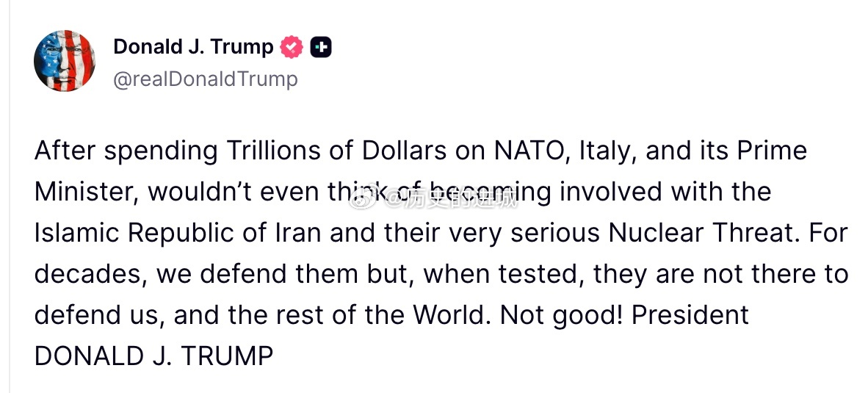Image resolution: width=868 pixels, height=393 pixels.
Task: Select the phrase Trillions of Dollars
Action: tap(336, 151)
